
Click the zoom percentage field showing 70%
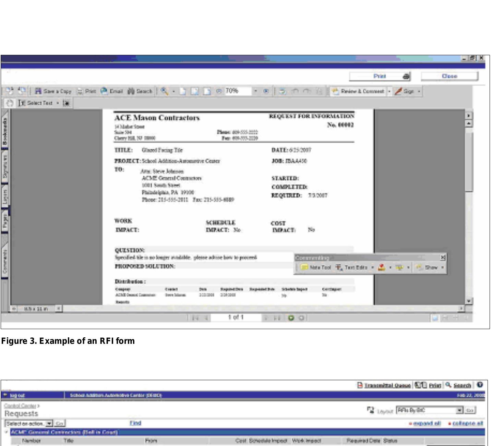(x=238, y=91)
